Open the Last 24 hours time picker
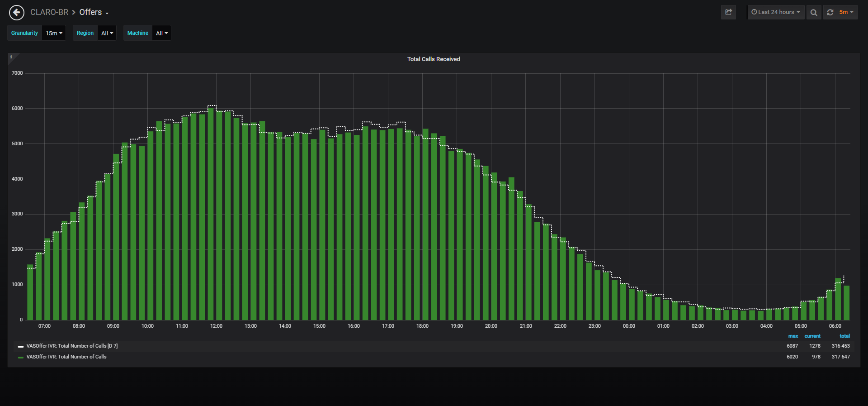The height and width of the screenshot is (406, 868). 776,12
